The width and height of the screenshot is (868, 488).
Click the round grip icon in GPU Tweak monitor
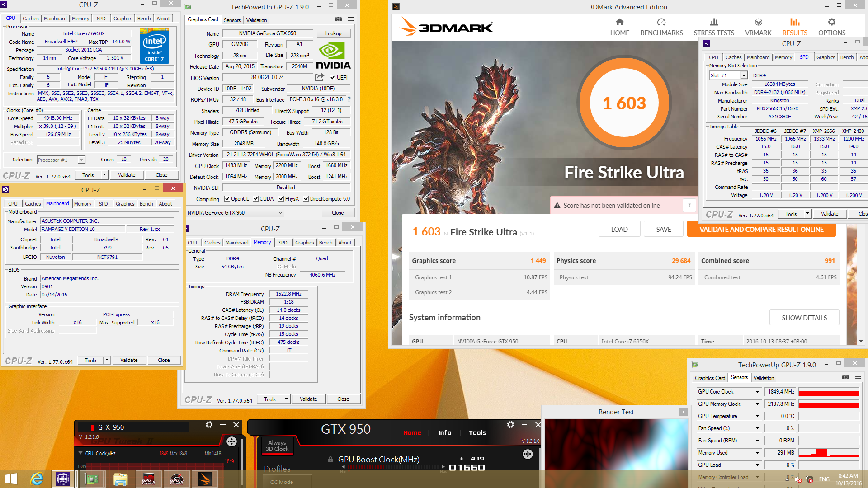(231, 441)
